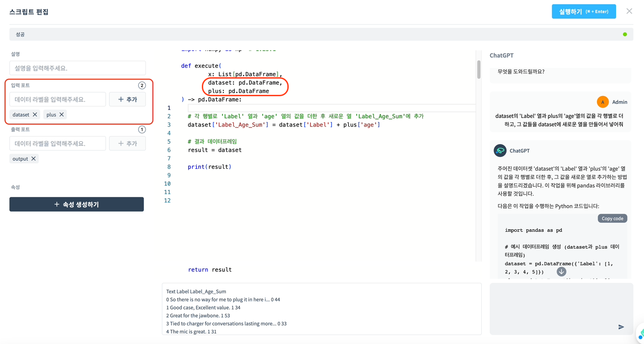644x344 pixels.
Task: Click the 실행하기 run button
Action: pyautogui.click(x=583, y=12)
